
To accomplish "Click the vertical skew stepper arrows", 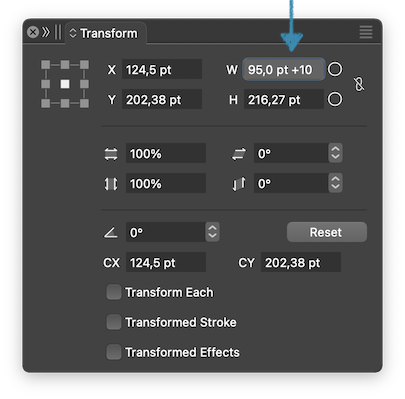I will click(335, 183).
